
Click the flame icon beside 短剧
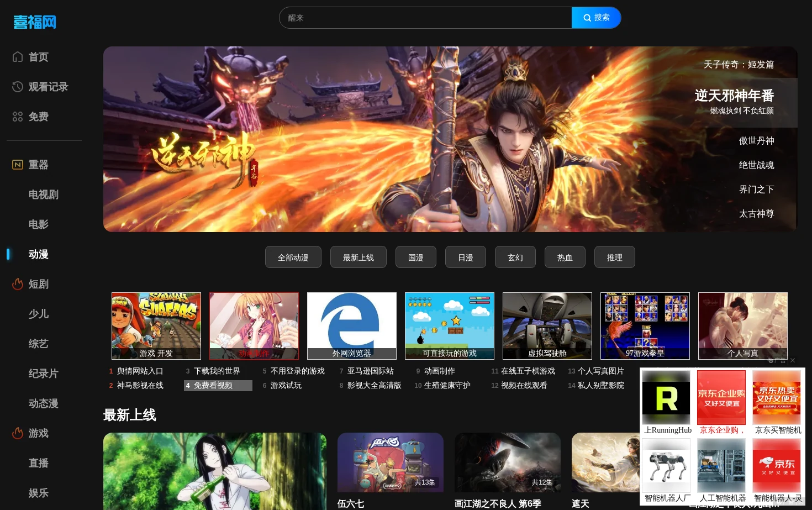click(x=18, y=284)
